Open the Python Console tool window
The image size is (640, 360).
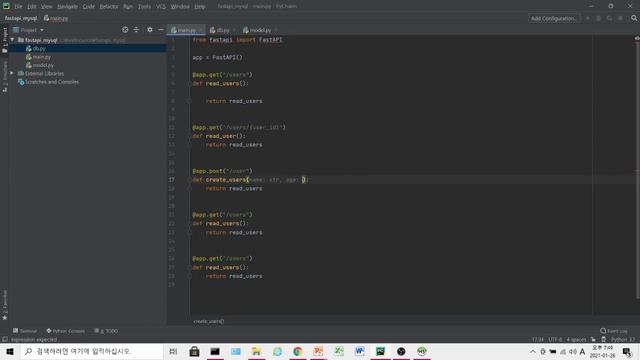click(65, 331)
